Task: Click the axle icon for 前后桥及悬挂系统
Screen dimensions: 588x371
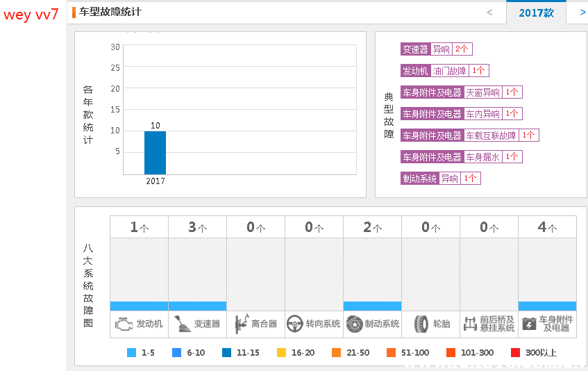Action: (470, 324)
